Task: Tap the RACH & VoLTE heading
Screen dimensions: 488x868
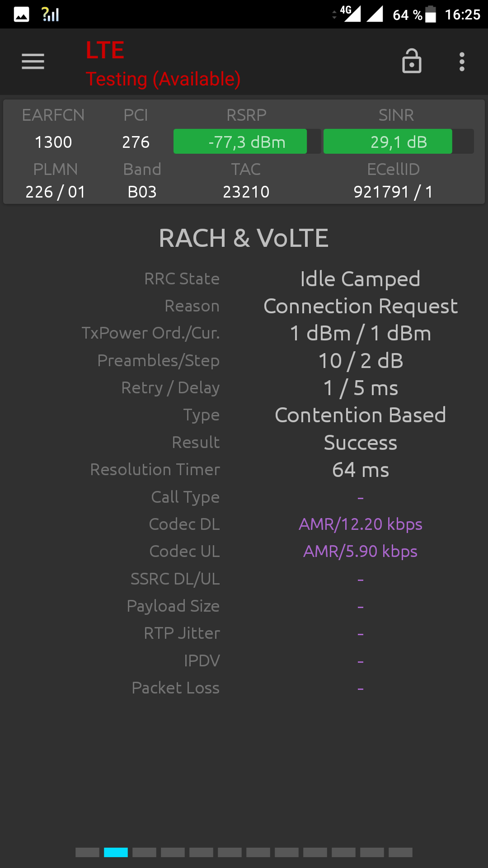Action: [244, 238]
